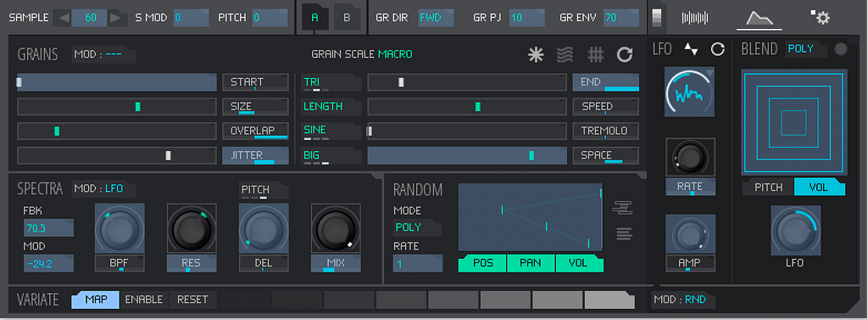Viewport: 868px width, 320px height.
Task: Open the SINE shape selector
Action: 331,132
